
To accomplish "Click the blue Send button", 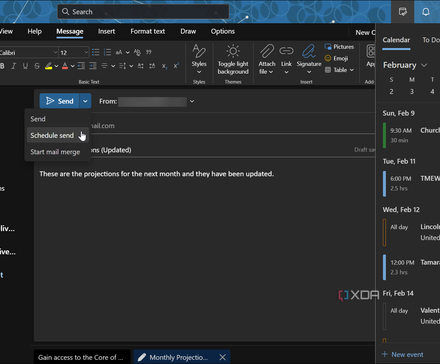I will click(x=60, y=101).
